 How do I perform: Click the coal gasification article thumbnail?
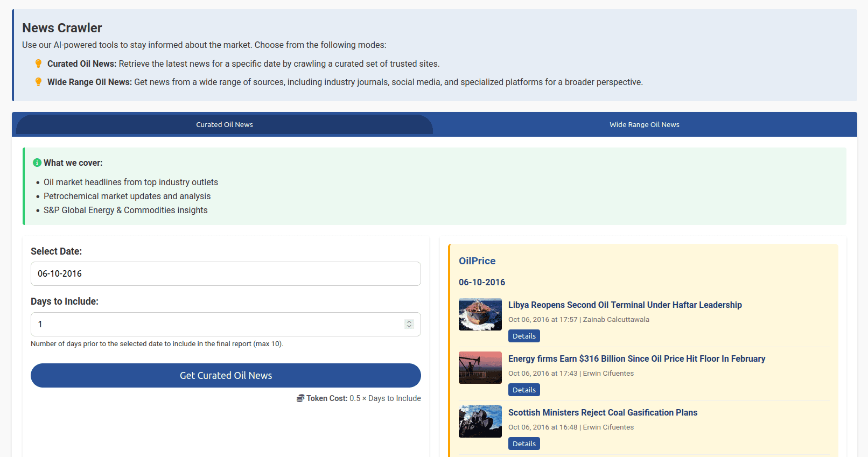point(480,421)
